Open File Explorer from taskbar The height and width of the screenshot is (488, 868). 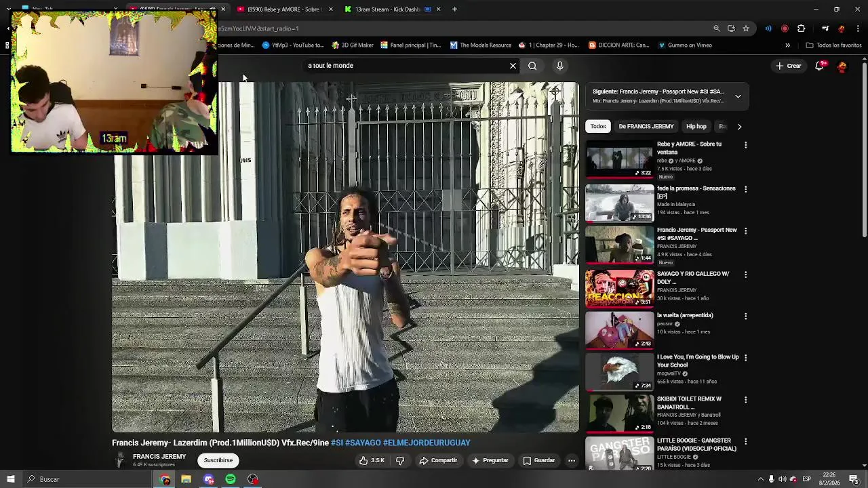(186, 479)
